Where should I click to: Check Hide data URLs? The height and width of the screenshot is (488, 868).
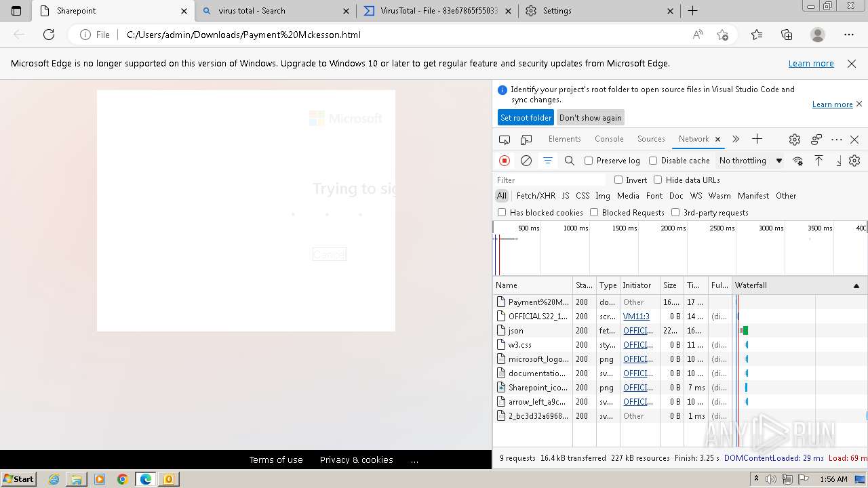(x=658, y=180)
